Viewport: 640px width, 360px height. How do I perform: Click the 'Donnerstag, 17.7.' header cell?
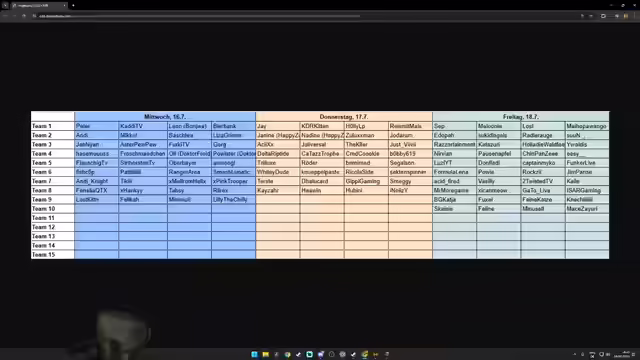[x=344, y=117]
